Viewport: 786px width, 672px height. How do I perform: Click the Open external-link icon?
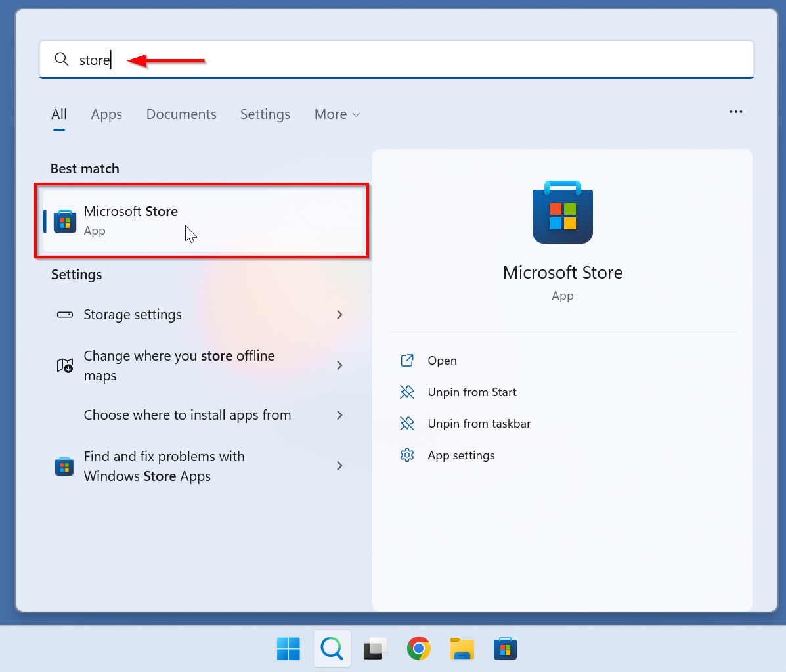coord(407,360)
